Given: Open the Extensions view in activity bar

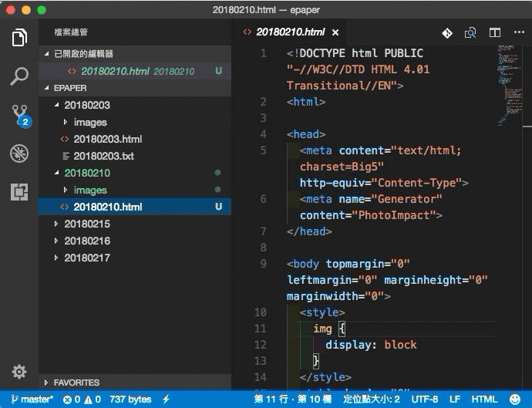Looking at the screenshot, I should tap(19, 192).
